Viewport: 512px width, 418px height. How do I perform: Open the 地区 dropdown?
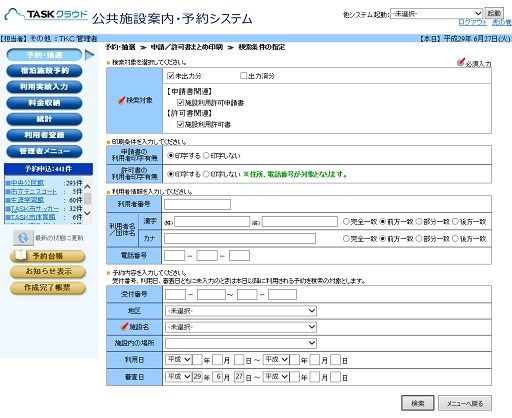point(241,311)
